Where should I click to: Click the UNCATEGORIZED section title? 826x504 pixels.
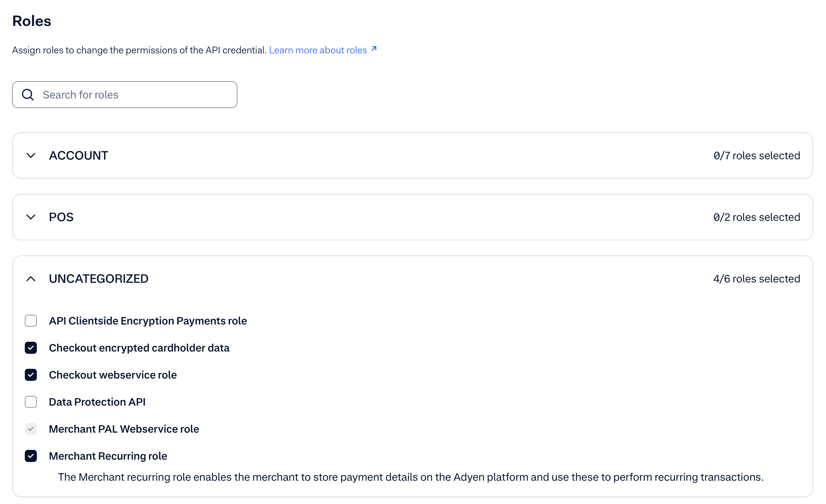(98, 279)
